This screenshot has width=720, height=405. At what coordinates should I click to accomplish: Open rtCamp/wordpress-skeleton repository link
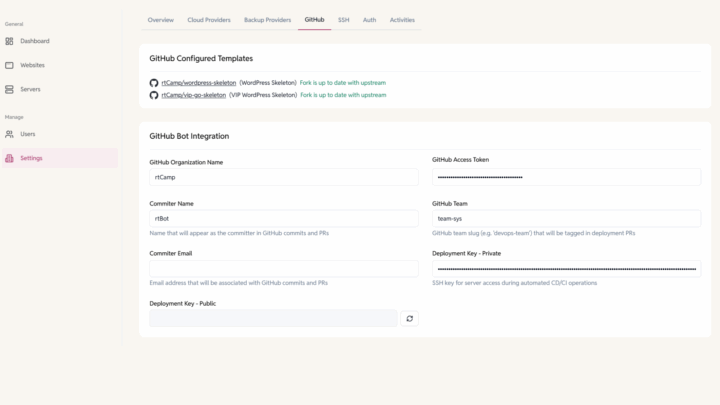pyautogui.click(x=199, y=83)
